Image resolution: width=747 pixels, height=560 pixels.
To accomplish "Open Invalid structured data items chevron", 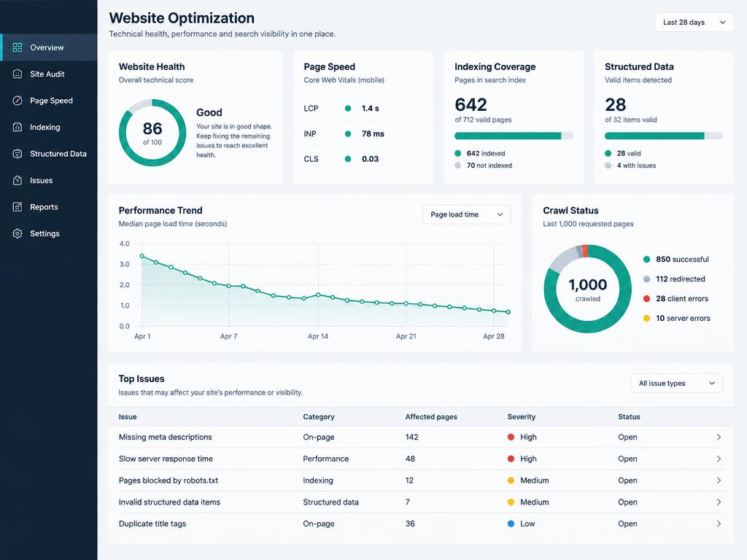I will coord(719,502).
